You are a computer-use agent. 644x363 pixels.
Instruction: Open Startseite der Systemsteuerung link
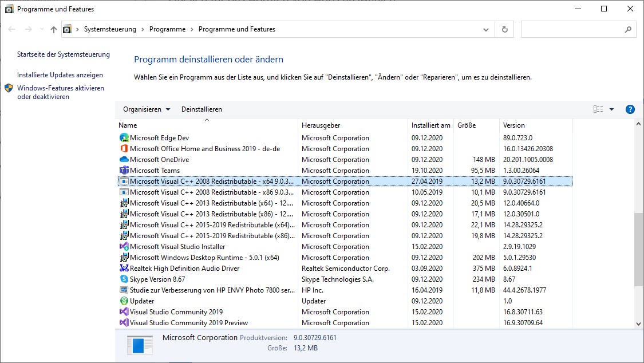63,54
